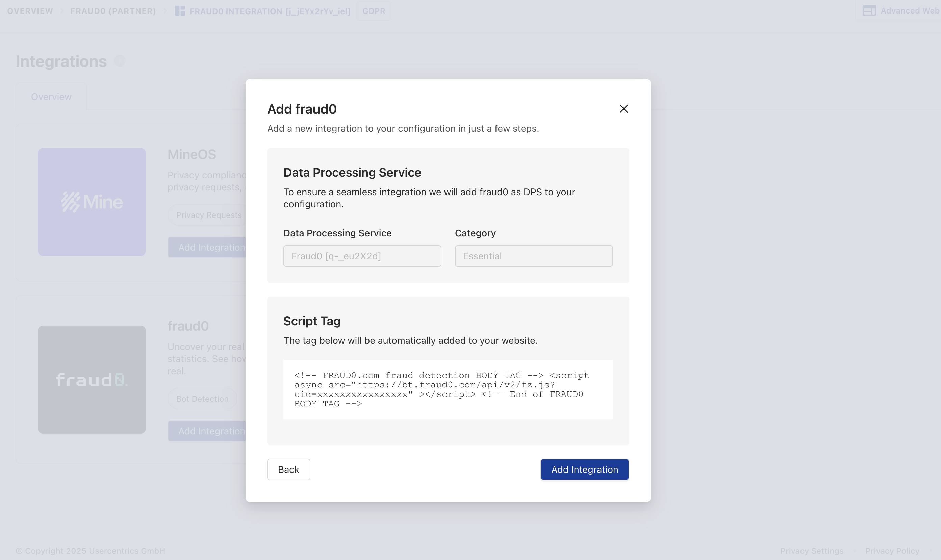Select the Privacy Requests tag on MineOS
The width and height of the screenshot is (941, 560).
(x=209, y=215)
